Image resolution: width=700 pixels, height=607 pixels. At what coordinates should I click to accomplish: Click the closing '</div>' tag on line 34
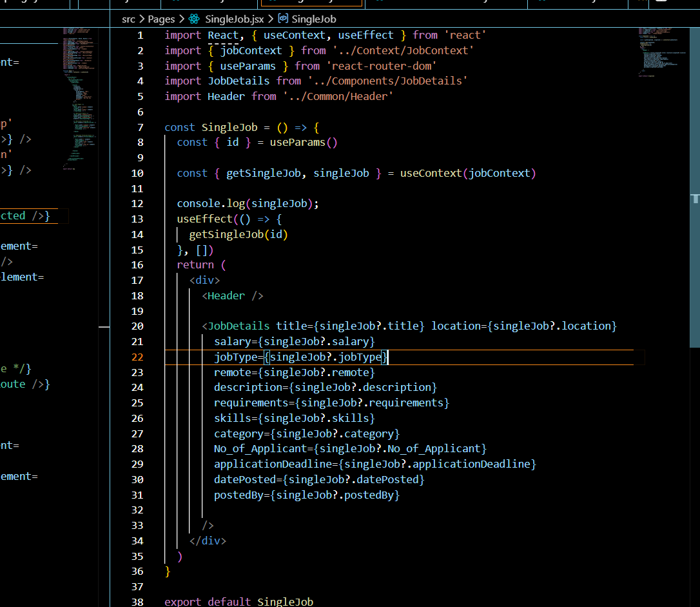[x=208, y=541]
